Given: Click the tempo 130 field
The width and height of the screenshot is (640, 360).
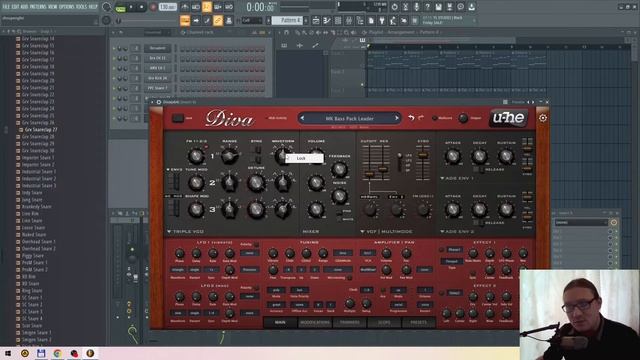Looking at the screenshot, I should coord(167,7).
